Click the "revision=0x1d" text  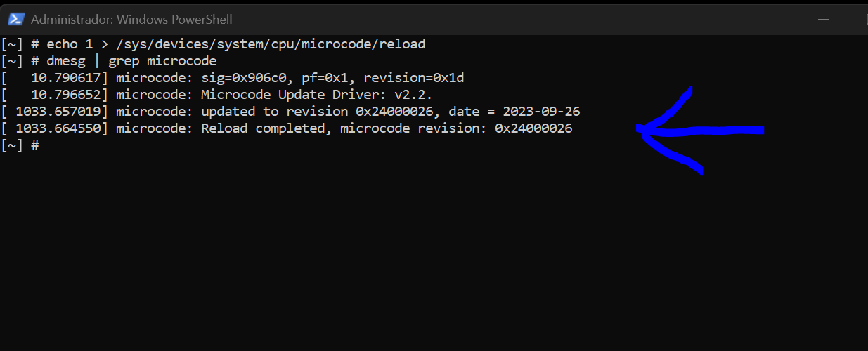(413, 78)
